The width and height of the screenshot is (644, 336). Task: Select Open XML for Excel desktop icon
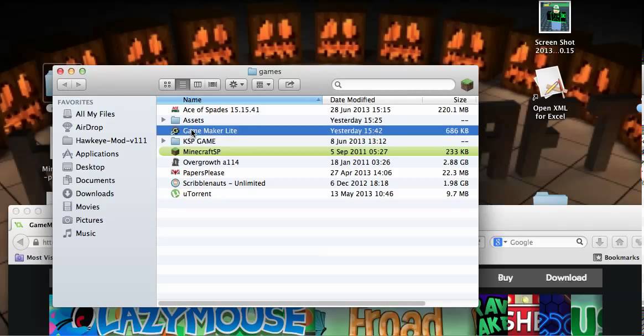(x=550, y=93)
